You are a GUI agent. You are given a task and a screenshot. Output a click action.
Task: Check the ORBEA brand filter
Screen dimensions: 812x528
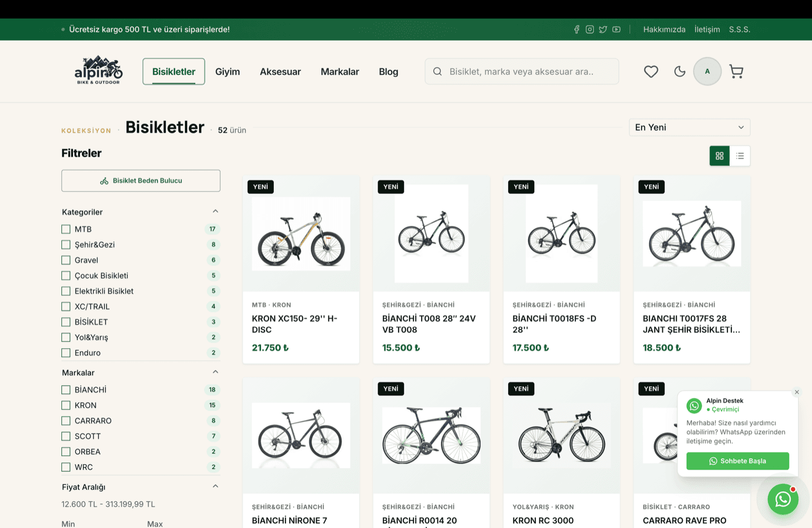point(66,451)
